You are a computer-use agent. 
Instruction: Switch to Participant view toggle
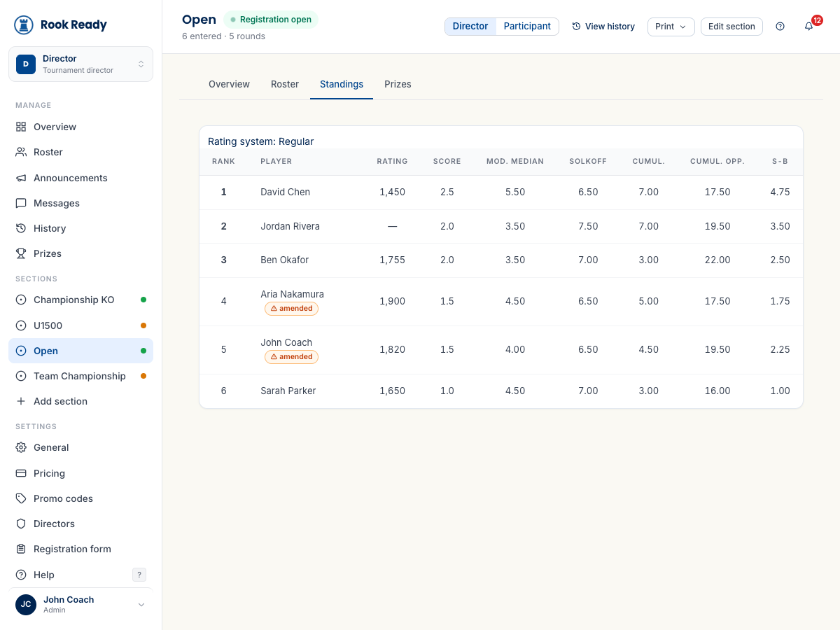(527, 27)
